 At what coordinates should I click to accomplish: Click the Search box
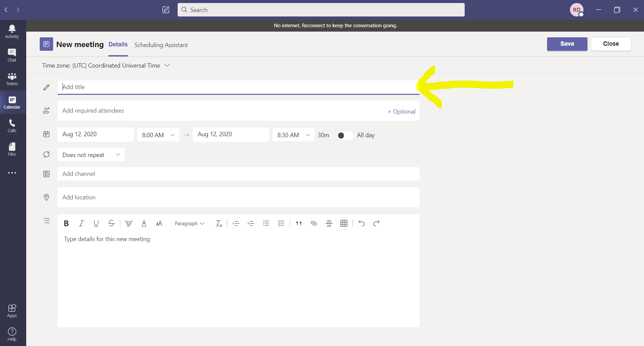click(x=321, y=10)
